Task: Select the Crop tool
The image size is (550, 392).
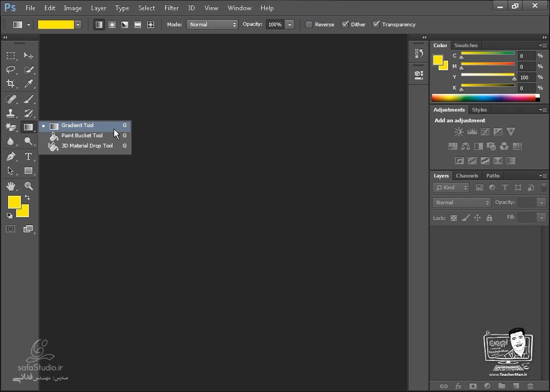Action: [x=11, y=84]
